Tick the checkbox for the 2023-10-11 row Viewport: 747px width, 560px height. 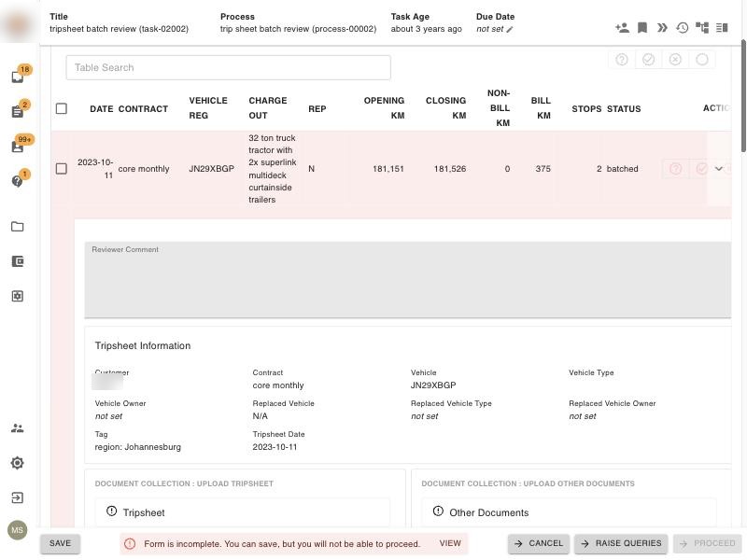(x=62, y=169)
